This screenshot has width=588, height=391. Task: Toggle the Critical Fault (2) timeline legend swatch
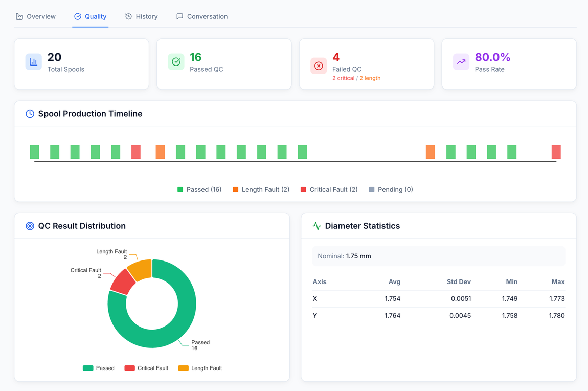303,190
